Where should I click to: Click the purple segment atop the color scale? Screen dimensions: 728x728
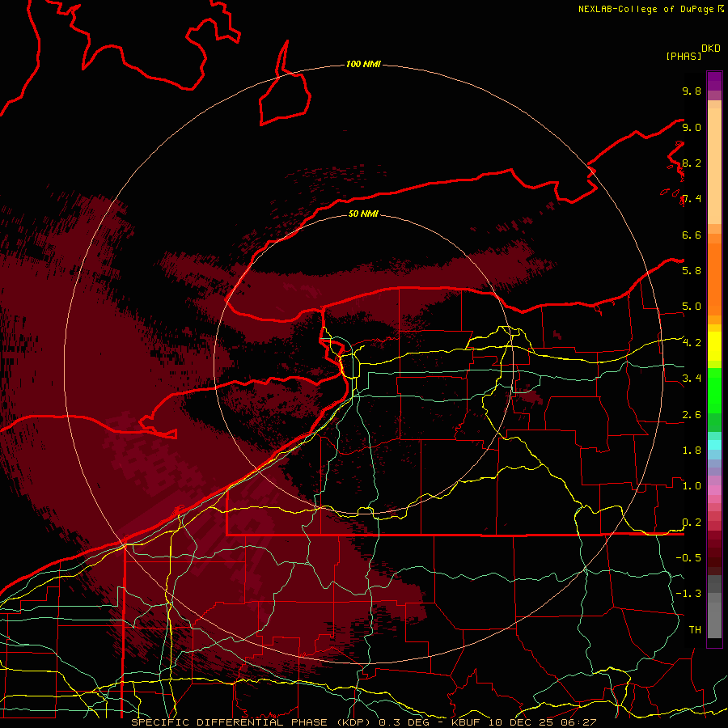[714, 81]
